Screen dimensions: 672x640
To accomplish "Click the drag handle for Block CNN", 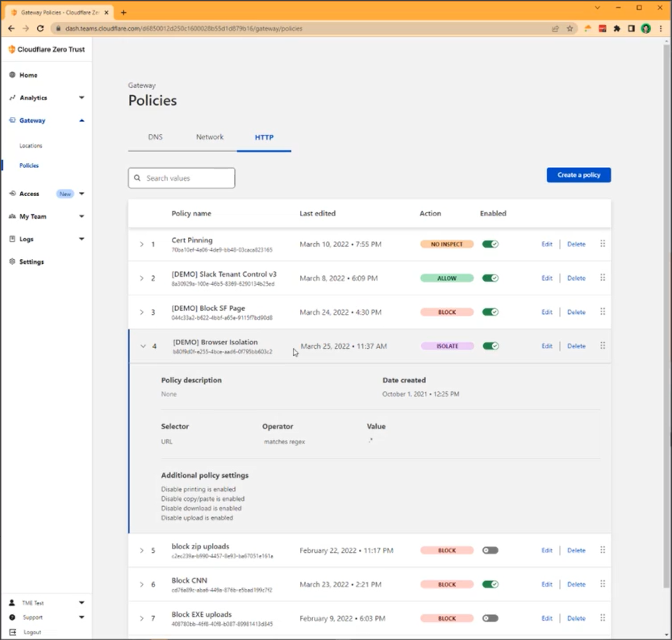I will 603,584.
